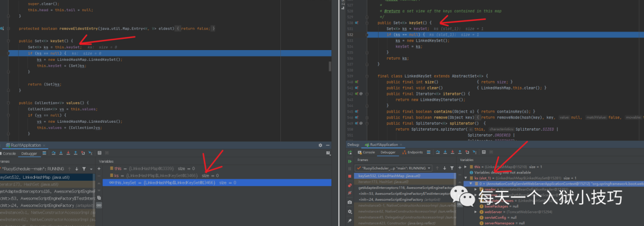This screenshot has width=644, height=226.
Task: Add new watch in left Variables panel
Action: click(99, 169)
